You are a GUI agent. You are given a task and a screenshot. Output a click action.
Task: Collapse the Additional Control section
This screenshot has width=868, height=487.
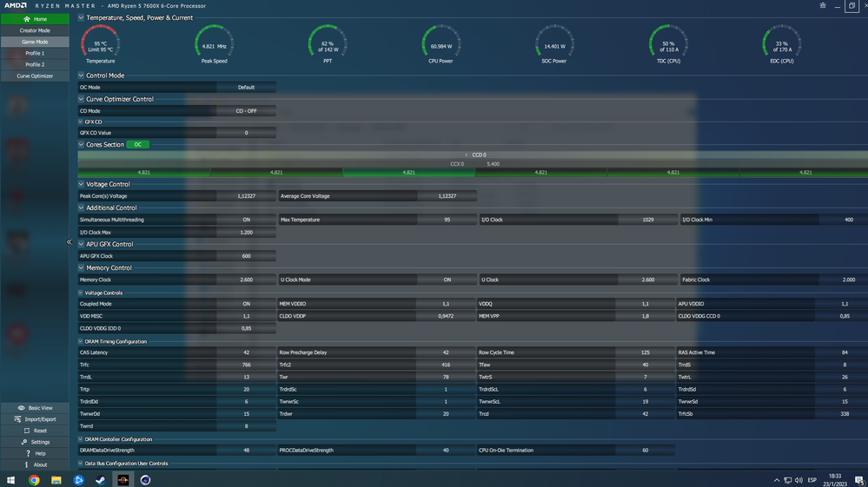(x=81, y=207)
